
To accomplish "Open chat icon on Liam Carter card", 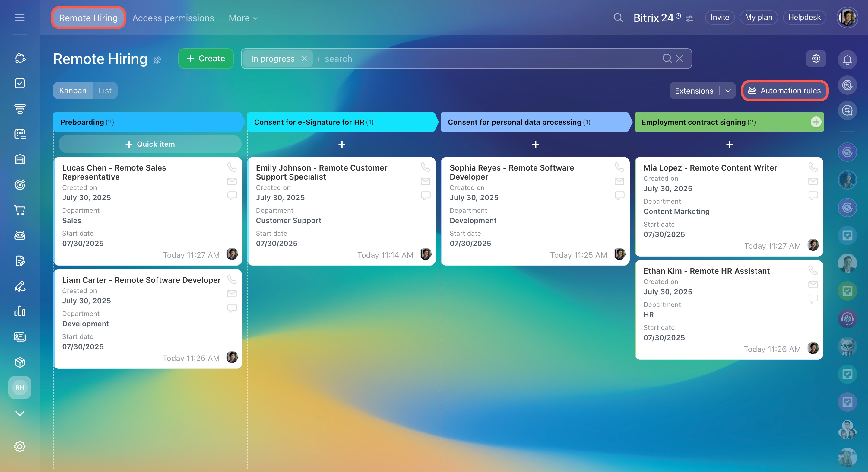I will coord(232,308).
